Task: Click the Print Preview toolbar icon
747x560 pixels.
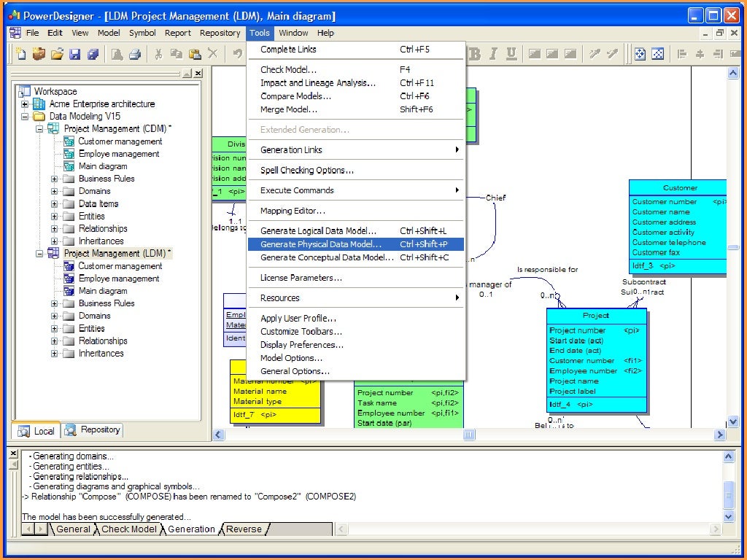Action: point(117,54)
